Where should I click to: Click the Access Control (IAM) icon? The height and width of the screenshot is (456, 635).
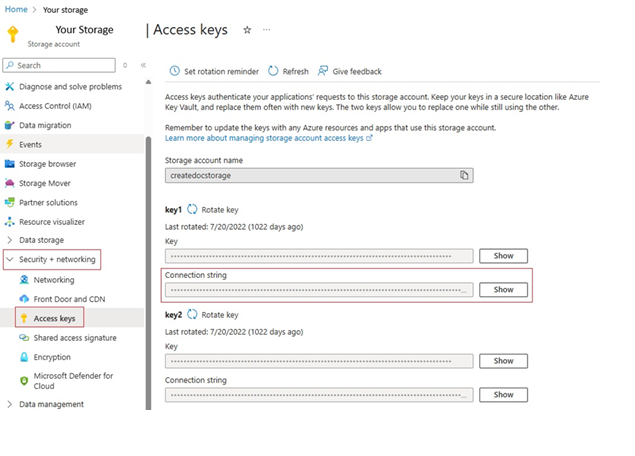point(9,106)
